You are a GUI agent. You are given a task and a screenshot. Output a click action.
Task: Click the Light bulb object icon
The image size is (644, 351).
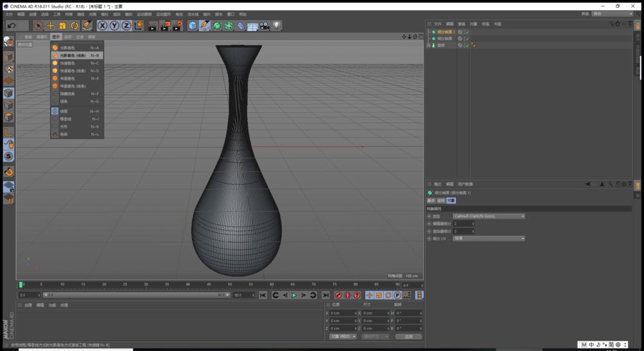click(276, 26)
